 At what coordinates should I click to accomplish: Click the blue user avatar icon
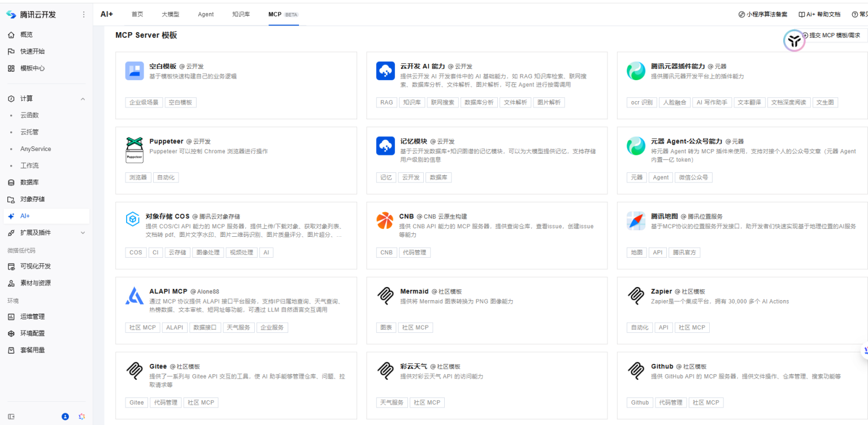pyautogui.click(x=65, y=417)
